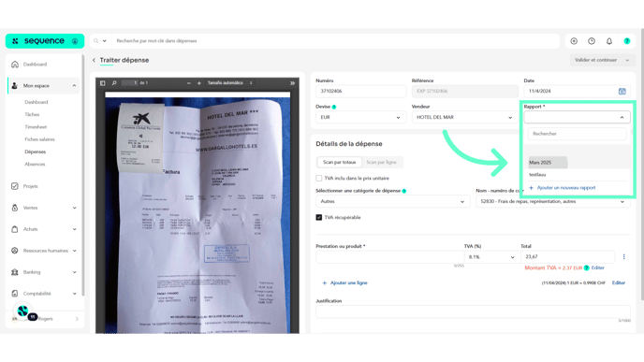Uncheck TVA récupérable checkbox
Image resolution: width=644 pixels, height=362 pixels.
(318, 218)
